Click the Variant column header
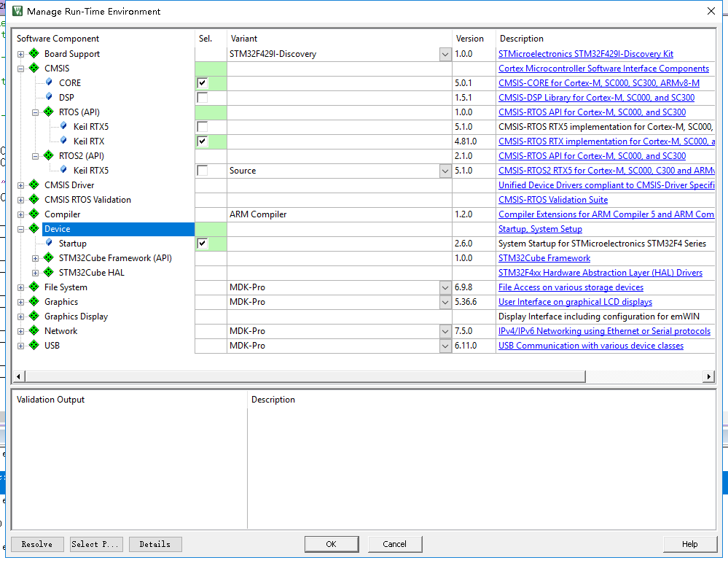The width and height of the screenshot is (728, 563). (340, 39)
